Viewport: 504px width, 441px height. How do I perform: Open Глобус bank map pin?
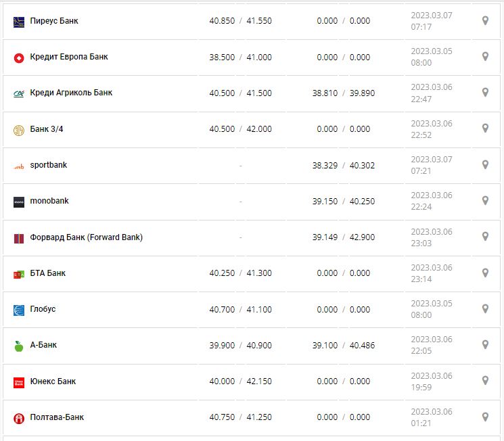(x=485, y=309)
